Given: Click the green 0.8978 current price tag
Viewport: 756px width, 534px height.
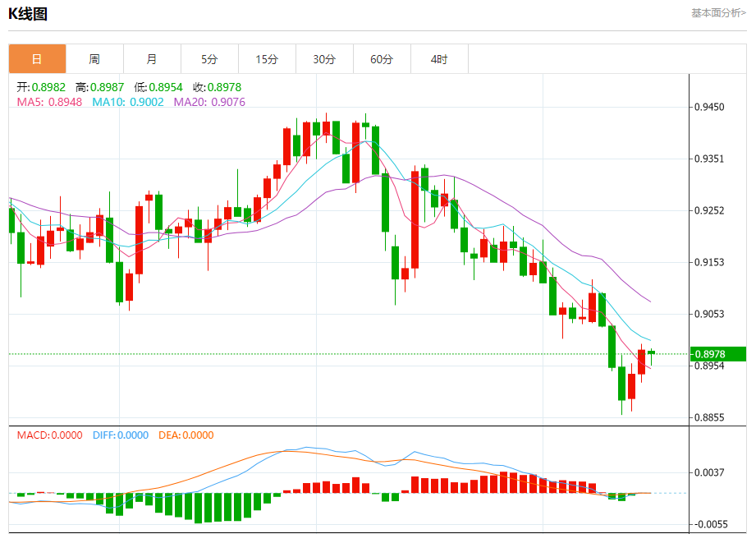Looking at the screenshot, I should 718,354.
